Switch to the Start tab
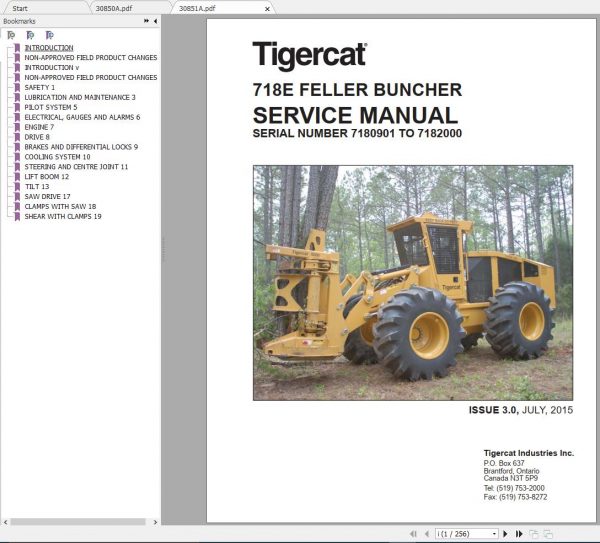This screenshot has width=600, height=543. (20, 8)
